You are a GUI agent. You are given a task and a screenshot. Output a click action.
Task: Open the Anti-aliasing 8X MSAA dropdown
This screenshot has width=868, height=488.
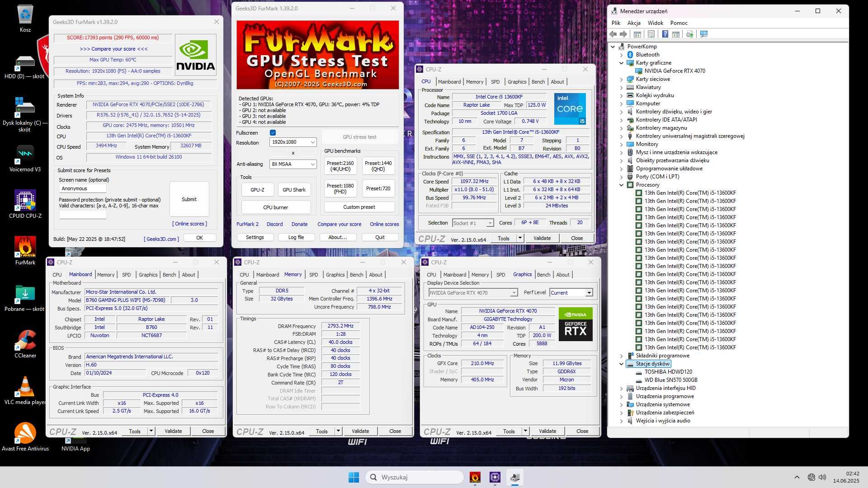coord(293,164)
